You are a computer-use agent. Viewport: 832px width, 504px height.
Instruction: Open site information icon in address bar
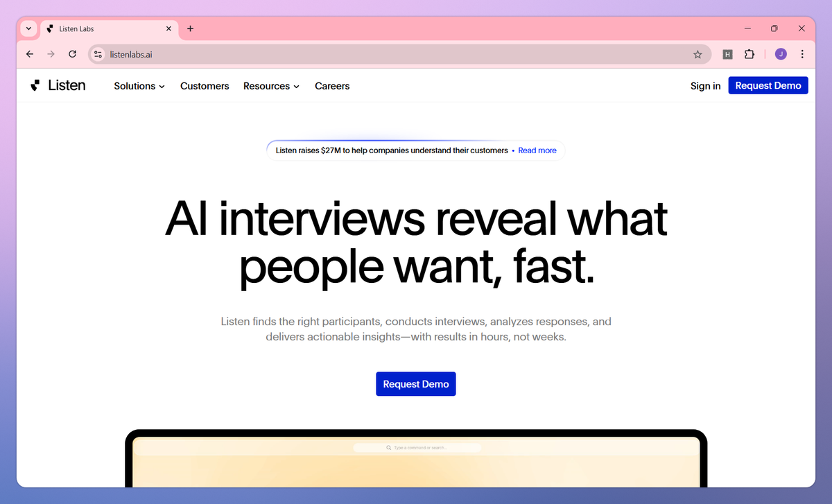point(98,54)
